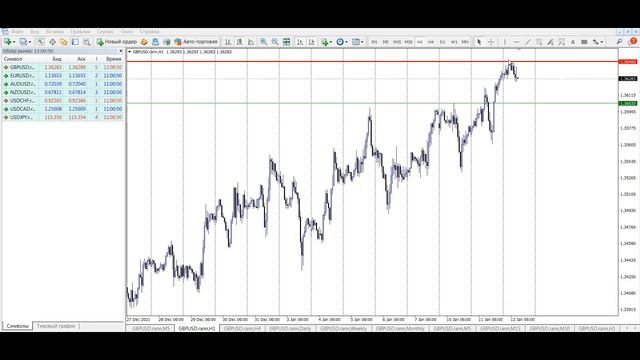Open the Indicators list dropdown
Viewport: 640px width, 360px height.
click(326, 42)
